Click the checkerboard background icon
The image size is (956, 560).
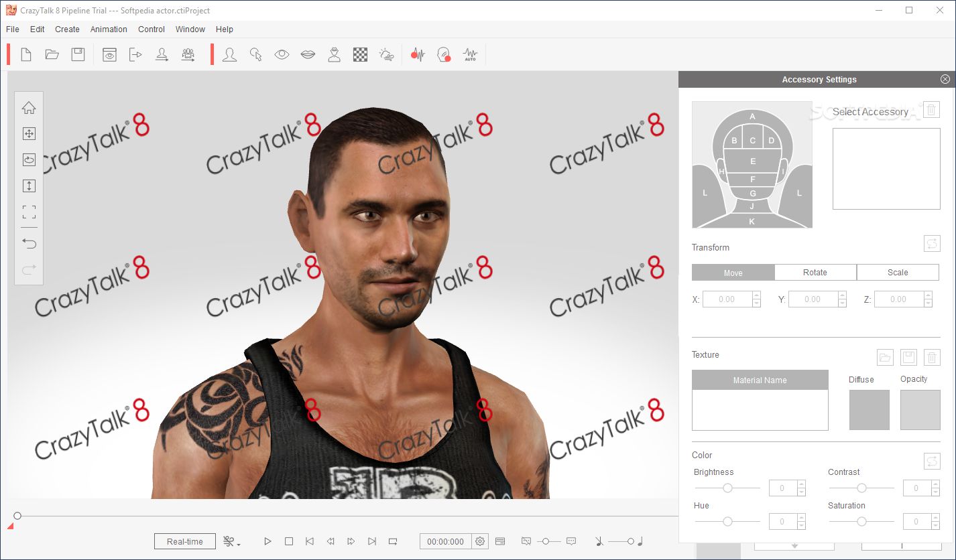(360, 55)
